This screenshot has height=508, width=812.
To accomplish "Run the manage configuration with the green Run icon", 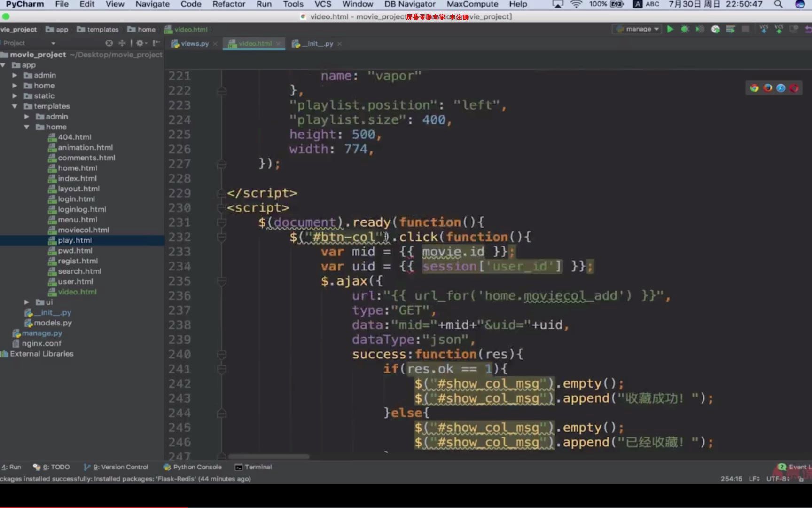I will click(x=670, y=29).
